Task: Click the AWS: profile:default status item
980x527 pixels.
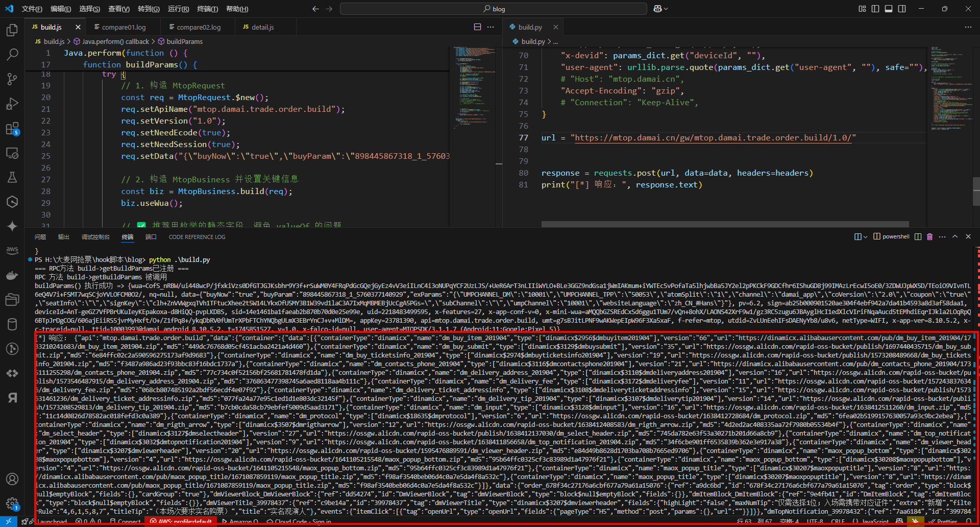Action: tap(180, 521)
